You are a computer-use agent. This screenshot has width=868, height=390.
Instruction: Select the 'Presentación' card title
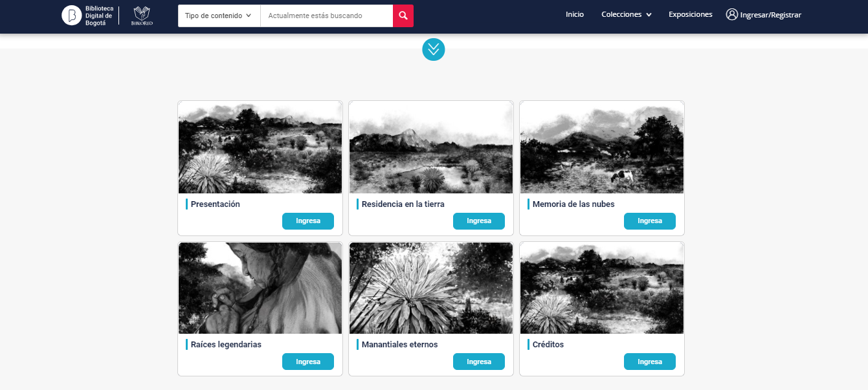point(216,204)
